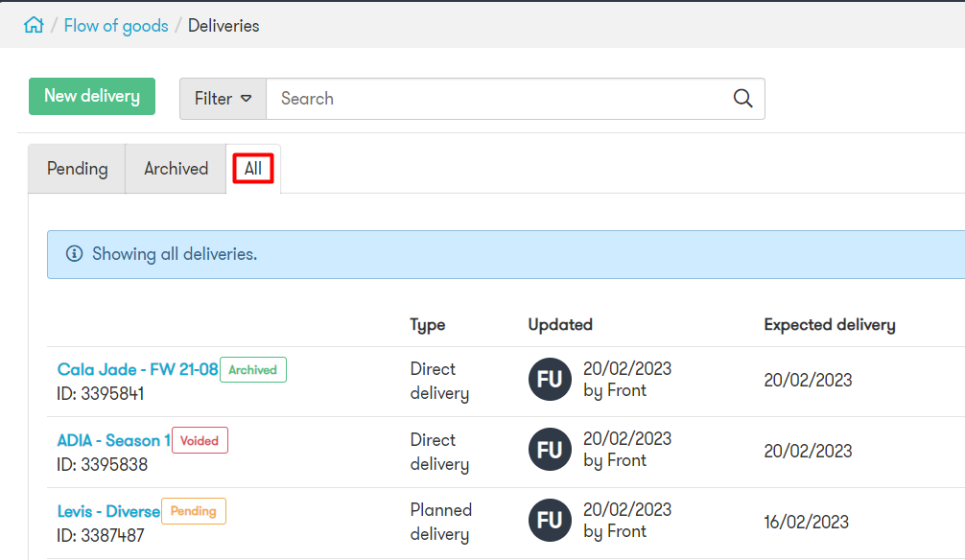The width and height of the screenshot is (965, 560).
Task: Click the Expected delivery column header
Action: (830, 325)
